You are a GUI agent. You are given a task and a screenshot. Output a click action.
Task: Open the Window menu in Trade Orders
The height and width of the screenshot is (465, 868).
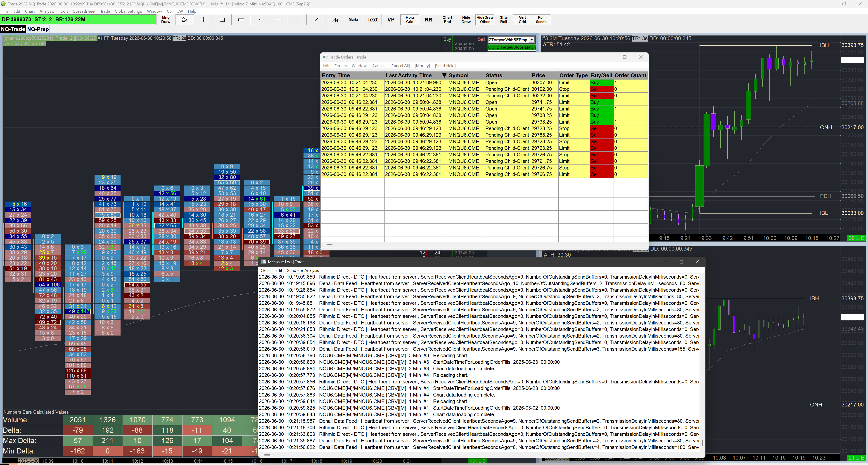359,66
